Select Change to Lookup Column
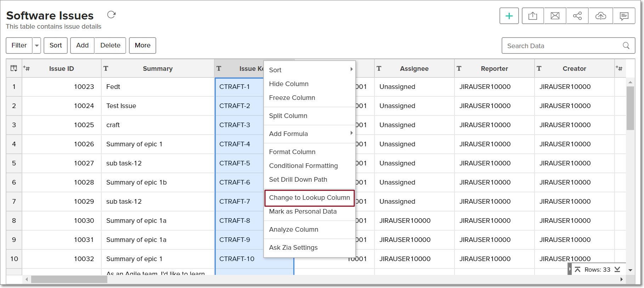644x288 pixels. (309, 198)
